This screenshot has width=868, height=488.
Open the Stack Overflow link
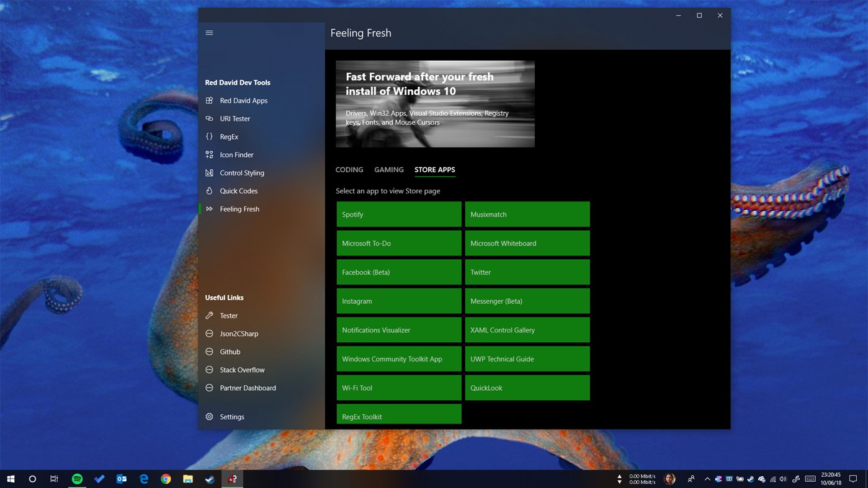261,370
